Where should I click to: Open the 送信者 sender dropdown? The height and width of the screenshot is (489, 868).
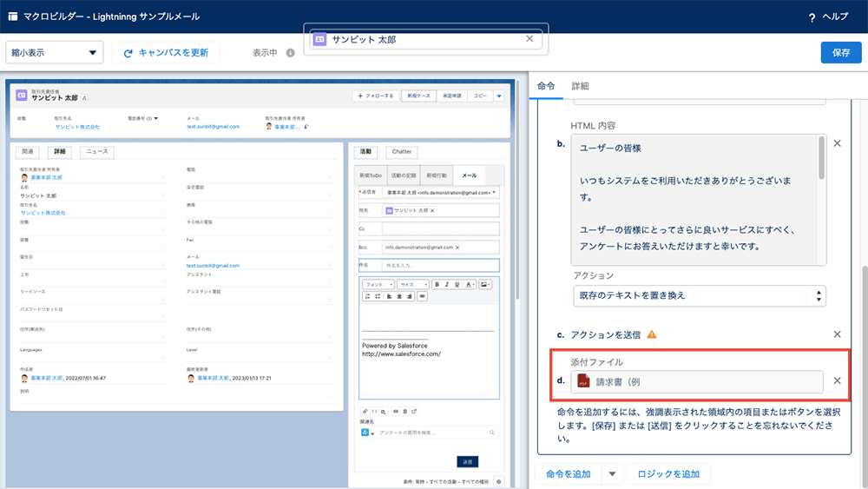pos(441,193)
